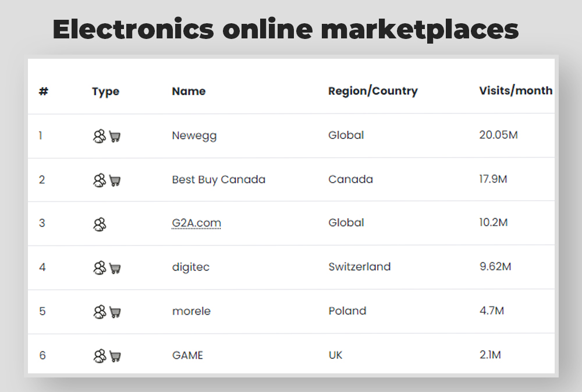Click the Switzerland region cell
582x392 pixels.
point(359,266)
